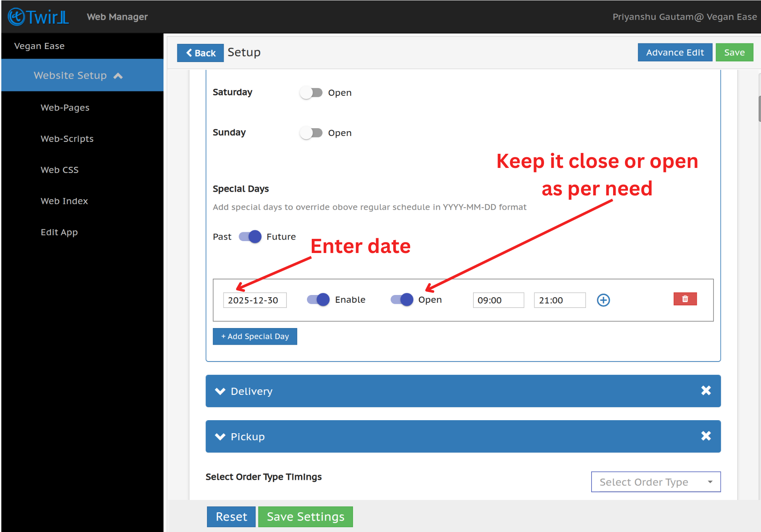The image size is (761, 532).
Task: Open Web-Pages in the sidebar
Action: pos(65,108)
